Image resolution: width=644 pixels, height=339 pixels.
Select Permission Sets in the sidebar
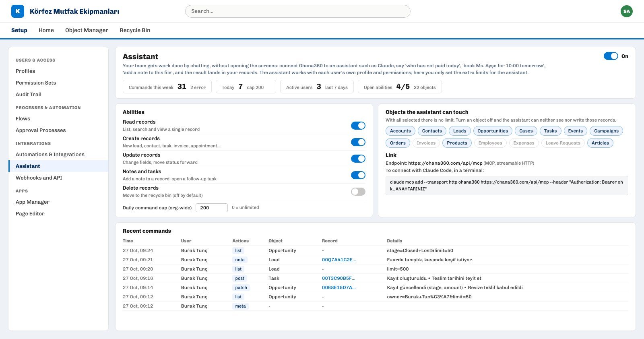coord(58,83)
